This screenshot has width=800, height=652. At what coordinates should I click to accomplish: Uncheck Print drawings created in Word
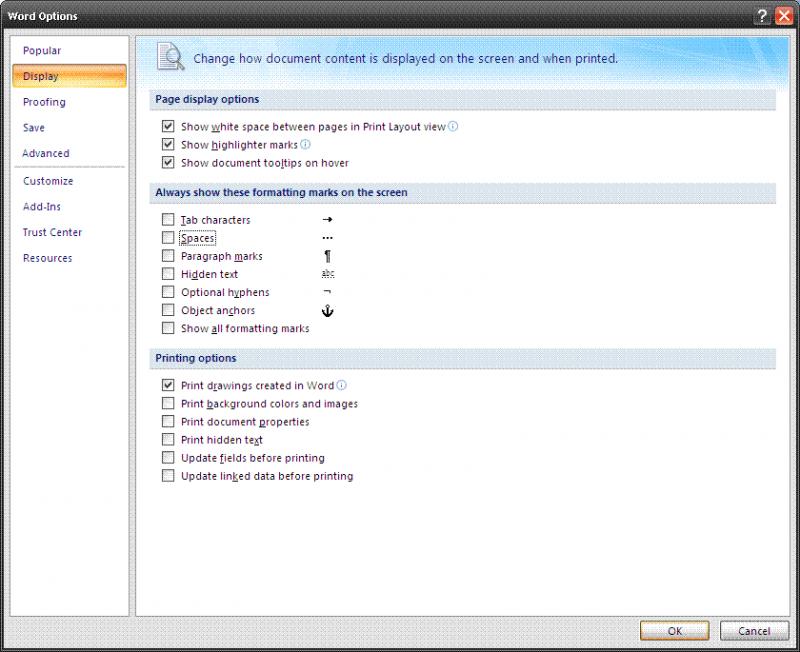pyautogui.click(x=168, y=385)
